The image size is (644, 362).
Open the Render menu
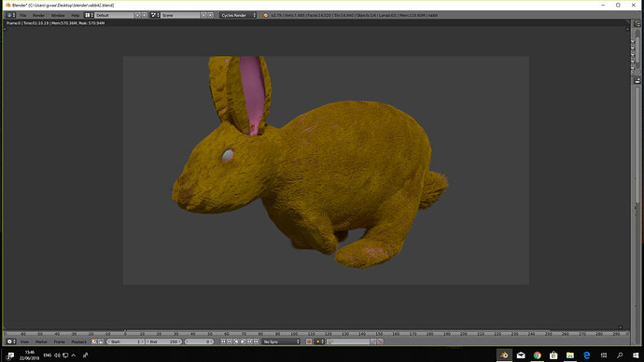click(38, 15)
